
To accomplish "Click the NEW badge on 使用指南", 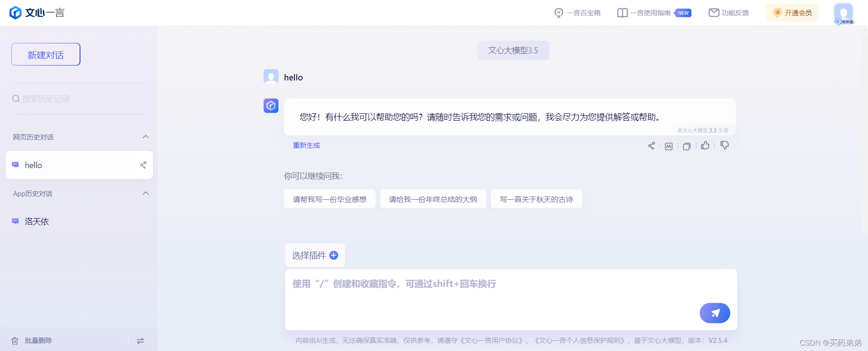I will pos(683,13).
